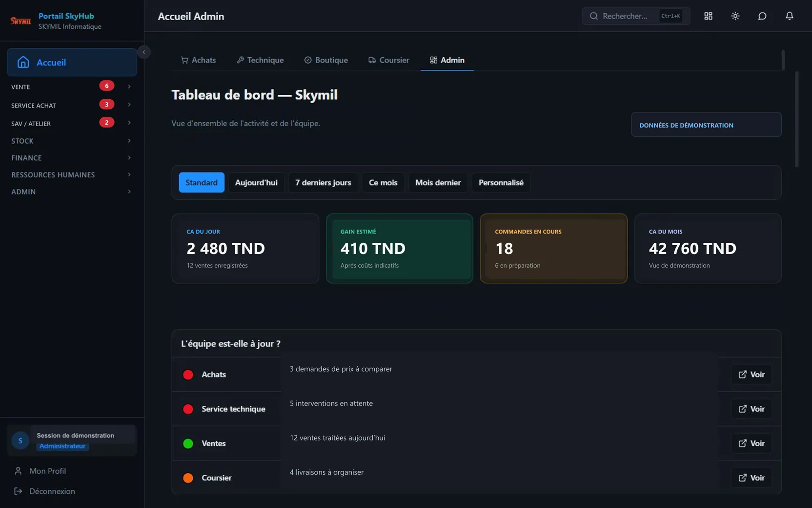Click '4 livraisons à organiser' text
The height and width of the screenshot is (508, 812).
326,472
